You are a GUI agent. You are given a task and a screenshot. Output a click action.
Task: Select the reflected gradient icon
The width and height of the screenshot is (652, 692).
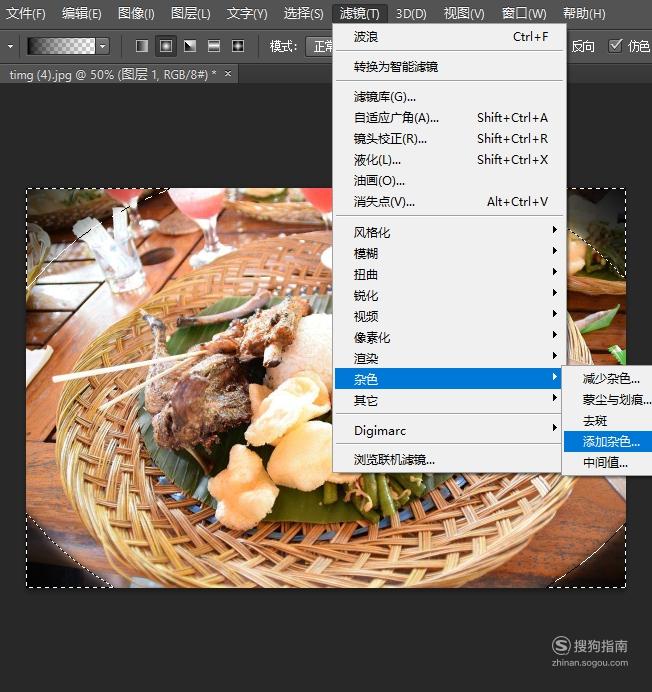(x=214, y=46)
